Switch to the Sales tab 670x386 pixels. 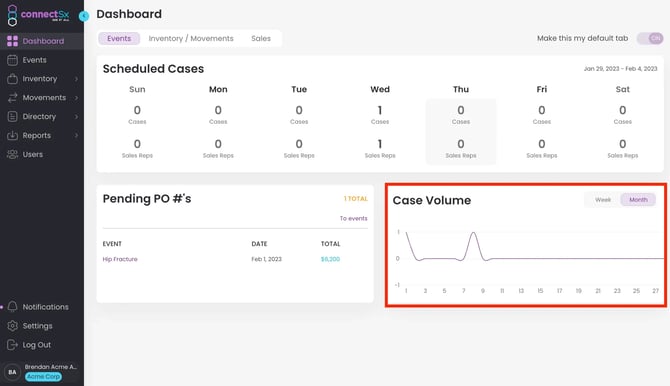[261, 38]
